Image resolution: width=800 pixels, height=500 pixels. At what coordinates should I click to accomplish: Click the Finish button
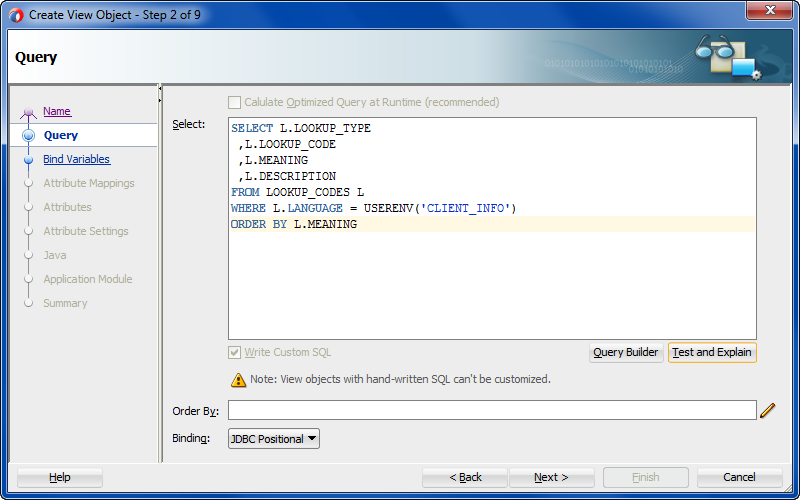pyautogui.click(x=645, y=478)
